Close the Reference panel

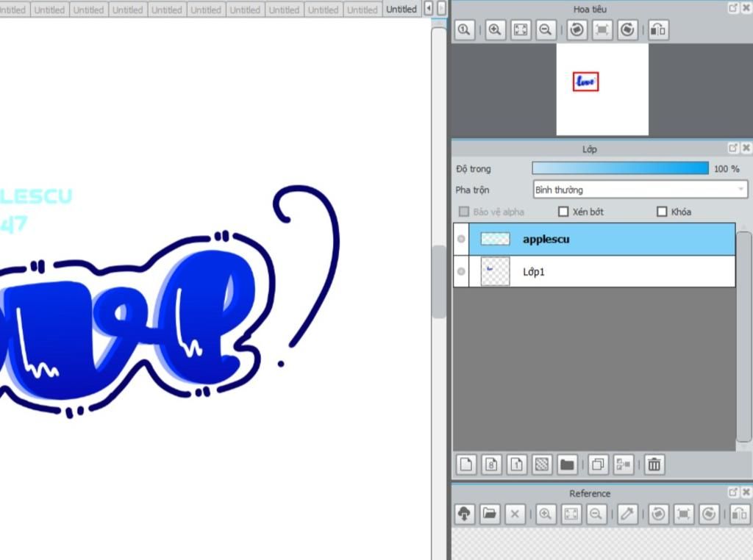click(x=746, y=492)
